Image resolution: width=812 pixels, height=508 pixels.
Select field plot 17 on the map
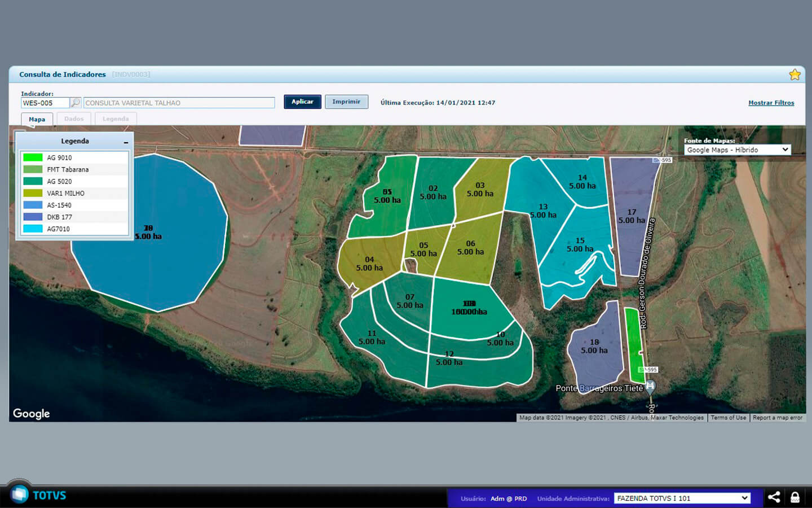click(x=632, y=217)
